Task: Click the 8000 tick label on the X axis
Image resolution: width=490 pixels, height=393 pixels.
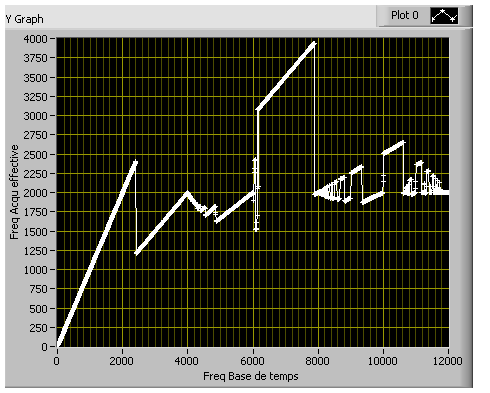Action: [x=318, y=361]
